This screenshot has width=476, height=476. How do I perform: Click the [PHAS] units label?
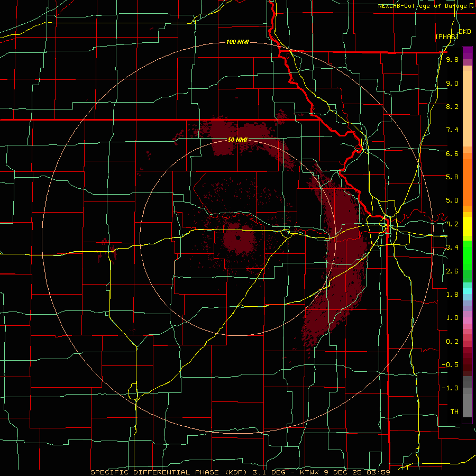click(x=447, y=36)
